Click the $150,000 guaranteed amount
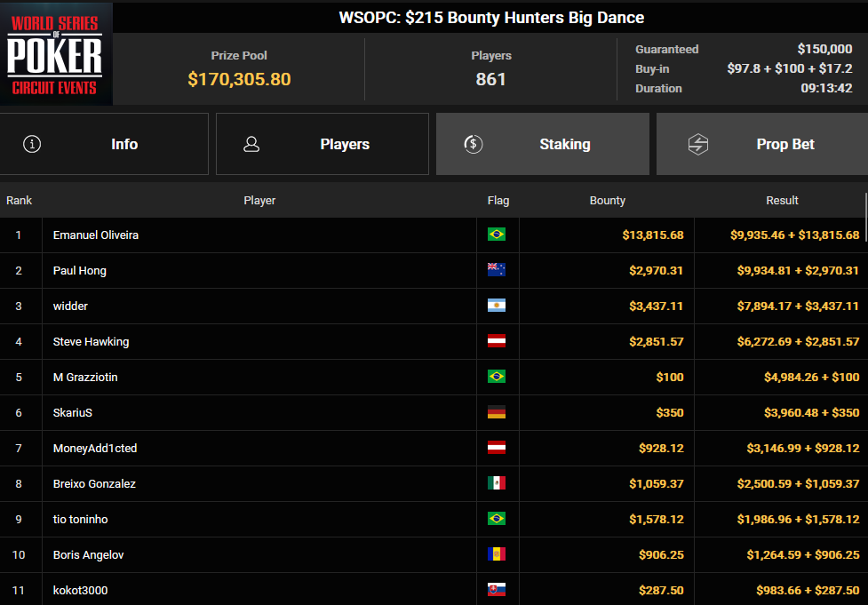 coord(824,49)
